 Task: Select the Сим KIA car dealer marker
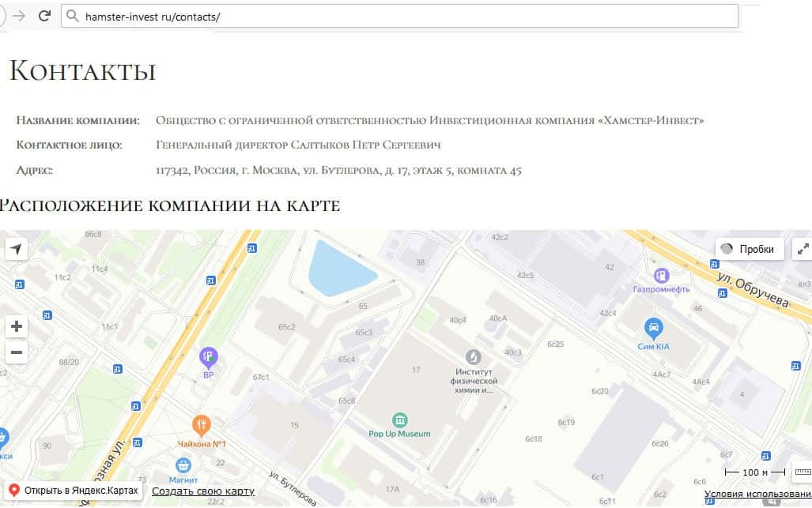click(654, 329)
